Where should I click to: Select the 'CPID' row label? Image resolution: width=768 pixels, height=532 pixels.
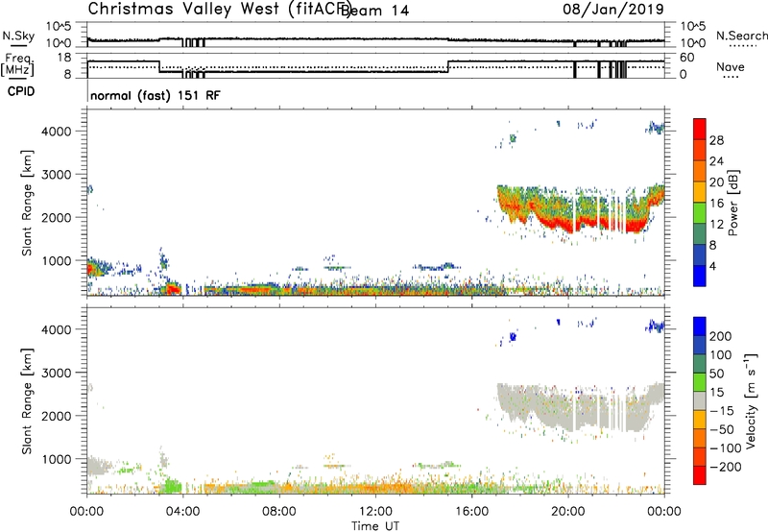21,91
